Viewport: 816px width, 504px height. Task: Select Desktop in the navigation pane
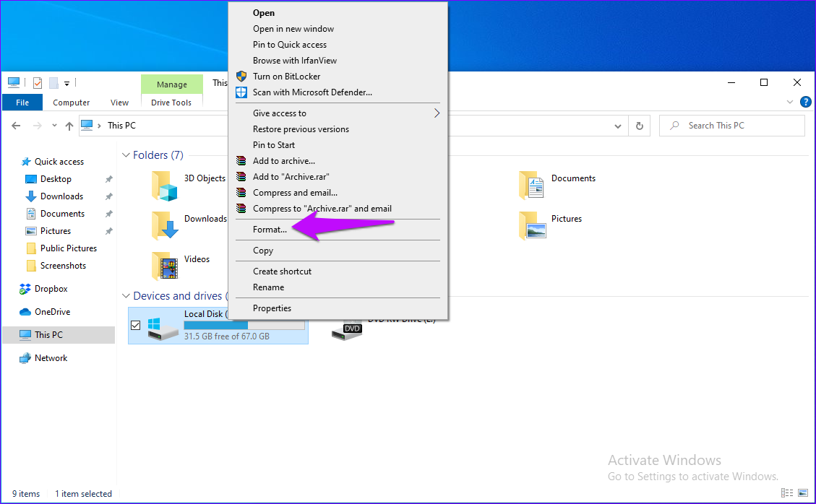[x=56, y=179]
